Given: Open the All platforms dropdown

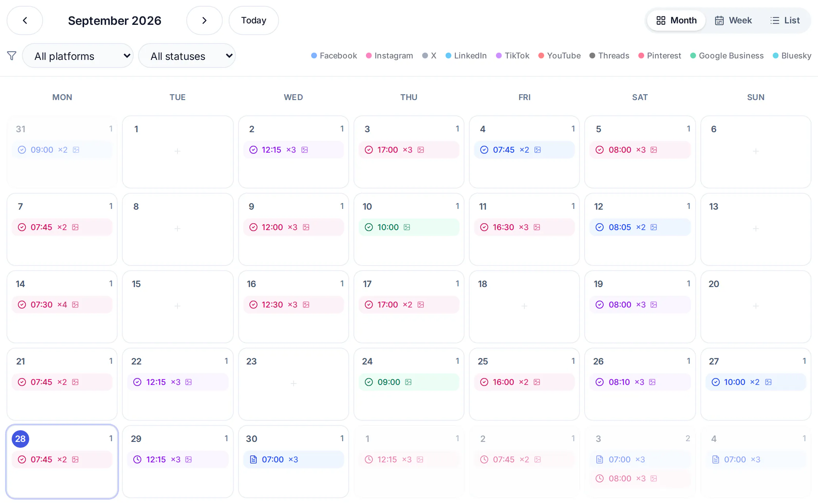Looking at the screenshot, I should [78, 56].
